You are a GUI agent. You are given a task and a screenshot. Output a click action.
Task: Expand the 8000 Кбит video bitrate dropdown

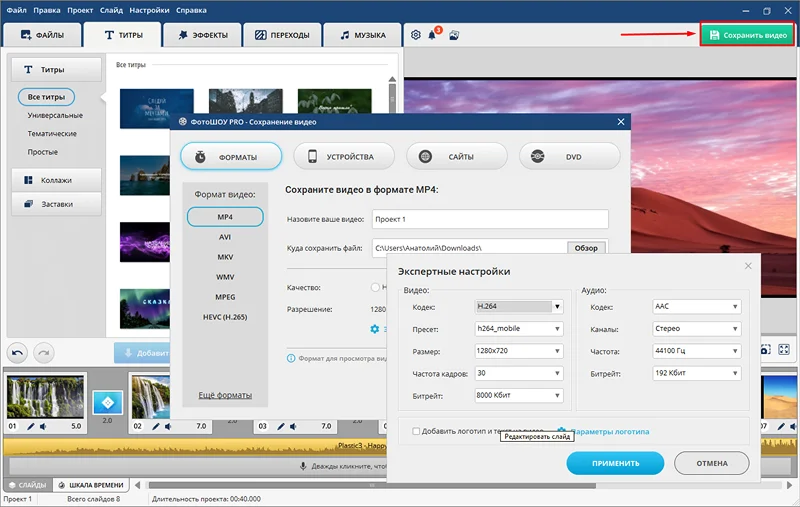click(518, 396)
